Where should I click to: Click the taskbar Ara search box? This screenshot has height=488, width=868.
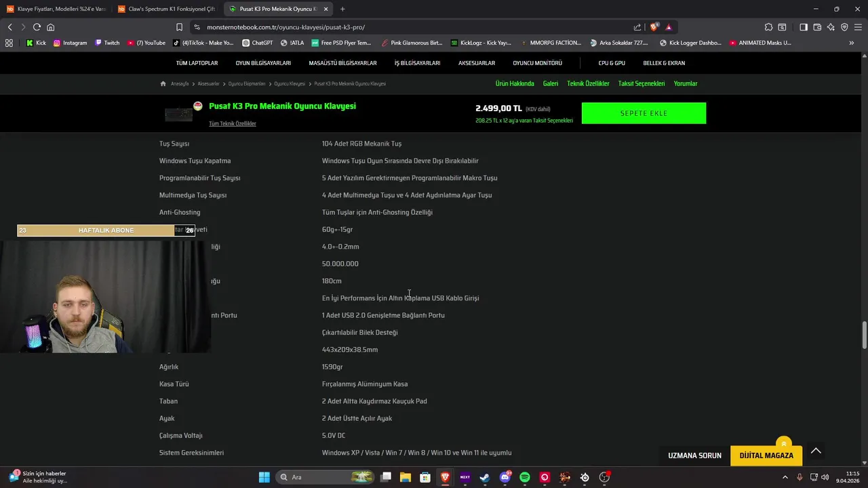tap(325, 477)
